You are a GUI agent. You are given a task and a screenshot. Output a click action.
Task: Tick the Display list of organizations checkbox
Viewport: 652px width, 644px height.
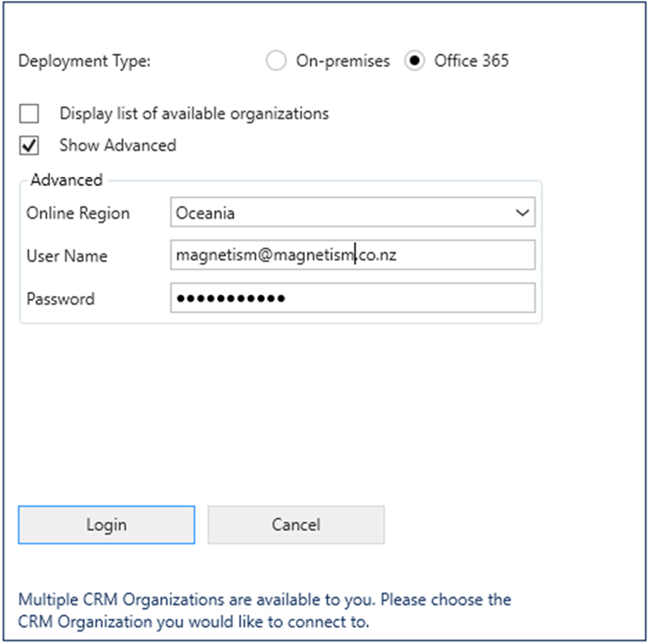click(29, 113)
